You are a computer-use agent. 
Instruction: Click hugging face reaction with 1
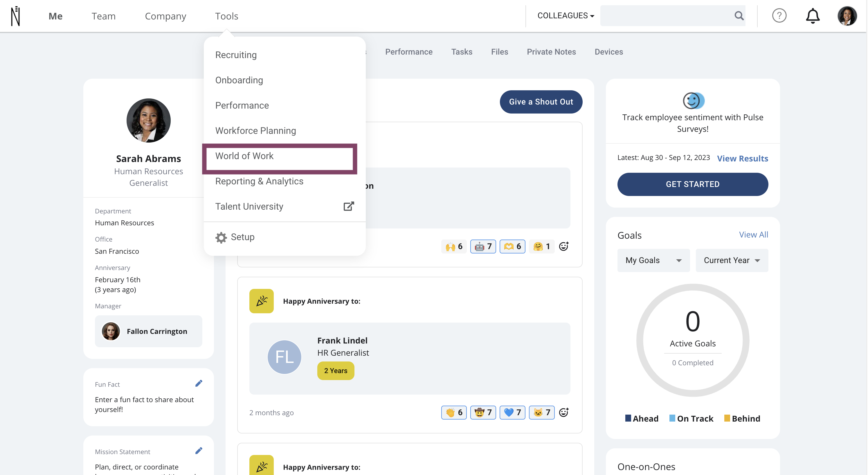[542, 247]
